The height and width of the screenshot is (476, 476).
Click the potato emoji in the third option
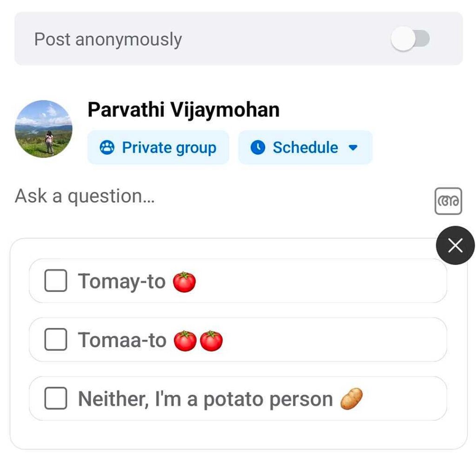pyautogui.click(x=351, y=399)
